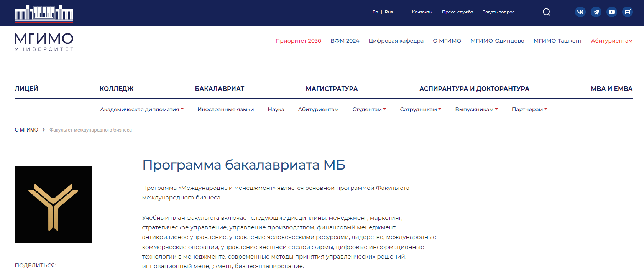Click the paragraph beginning Учебный план факультета

pyautogui.click(x=289, y=242)
